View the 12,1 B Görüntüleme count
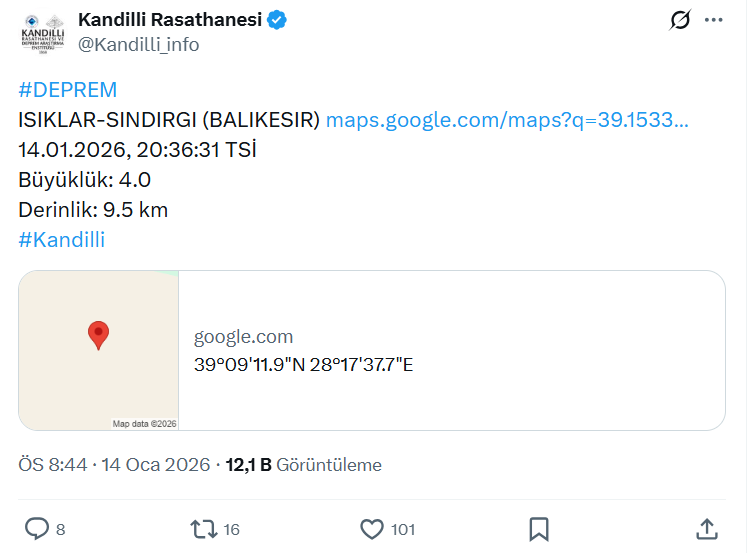 pos(304,465)
